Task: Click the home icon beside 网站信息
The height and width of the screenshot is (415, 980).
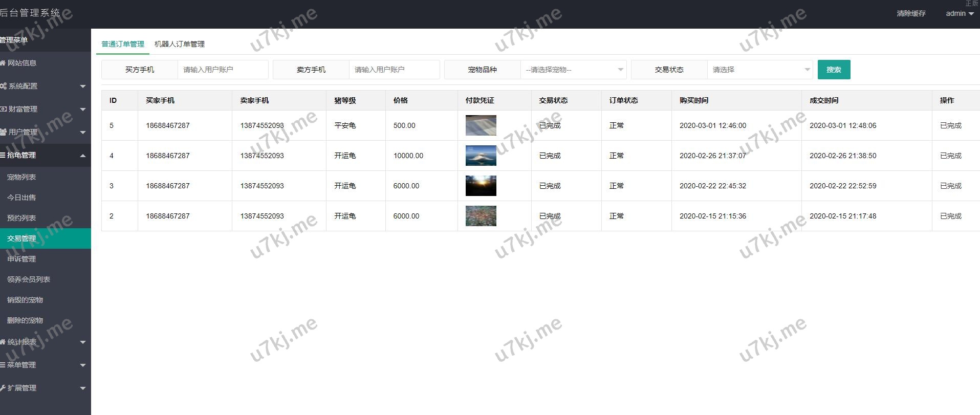Action: click(x=3, y=63)
